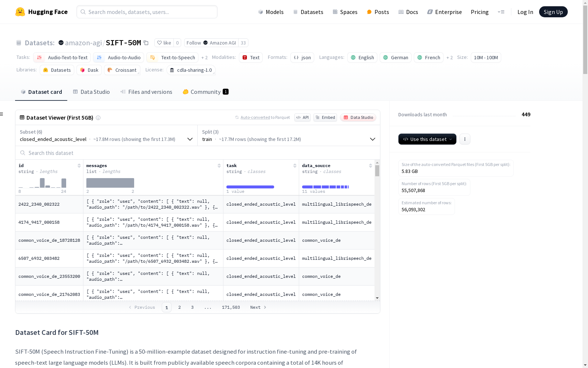Expand the +2 more tasks tags
The height and width of the screenshot is (368, 588).
pos(204,57)
